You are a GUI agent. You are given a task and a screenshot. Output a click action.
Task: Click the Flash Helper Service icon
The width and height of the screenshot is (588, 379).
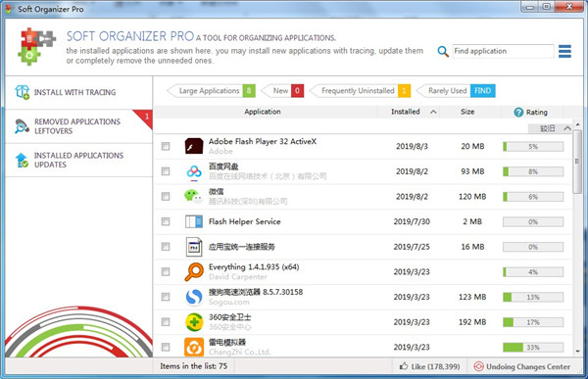click(194, 221)
